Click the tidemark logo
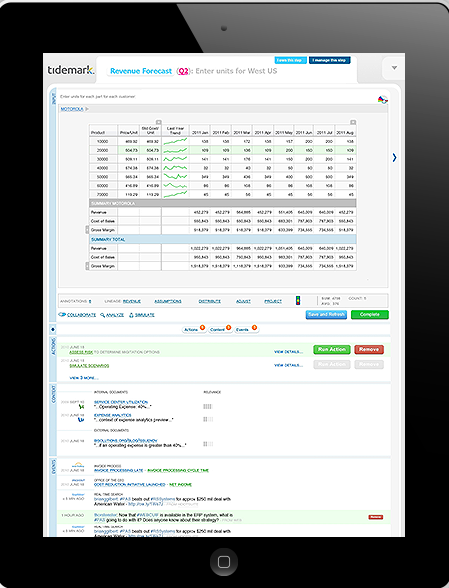 pos(71,70)
